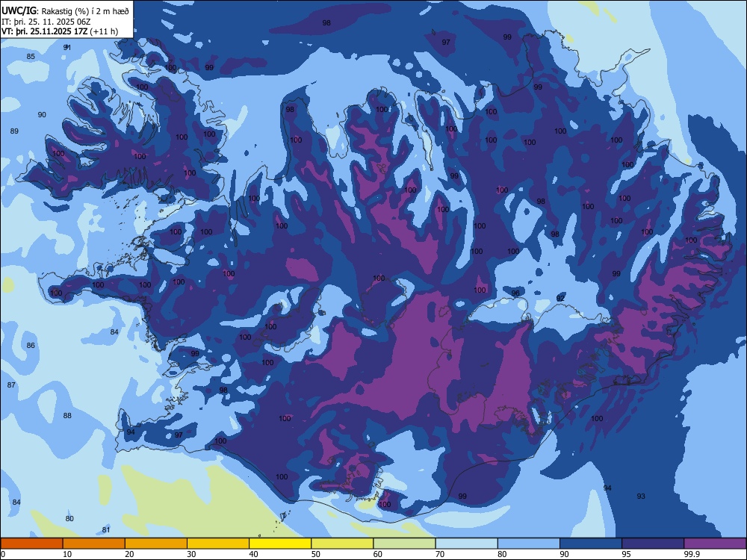The image size is (747, 560).
Task: Click the 80–90 medium blue legend swatch
Action: [x=528, y=544]
